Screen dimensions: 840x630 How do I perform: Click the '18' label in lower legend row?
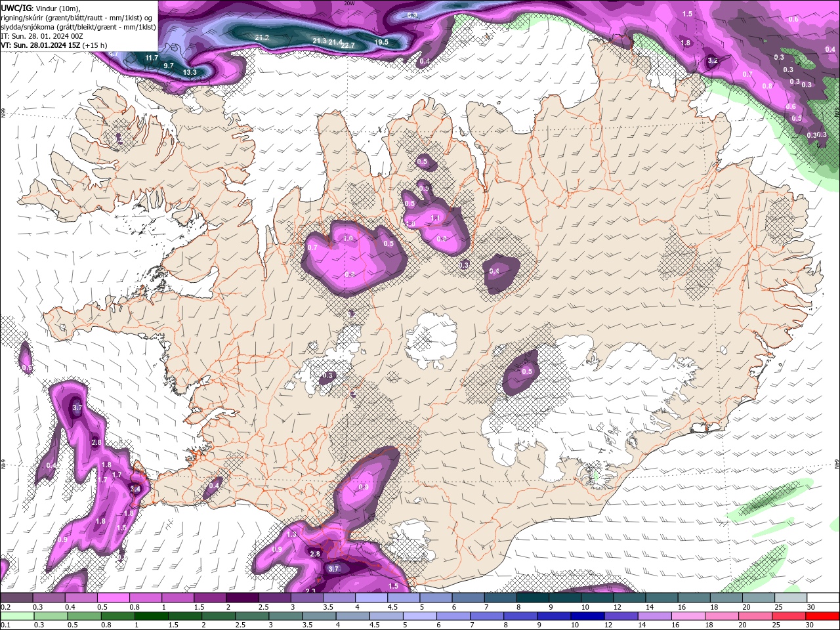click(709, 625)
